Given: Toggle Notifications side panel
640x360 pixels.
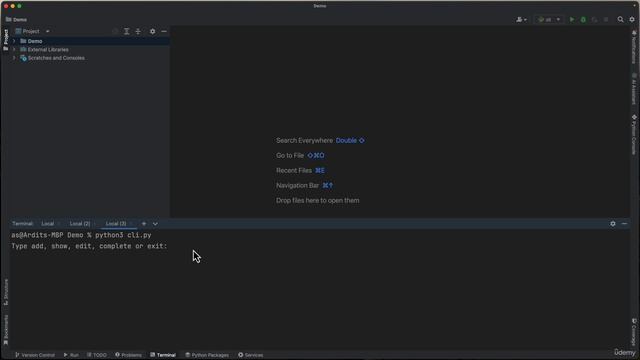Looking at the screenshot, I should pyautogui.click(x=634, y=47).
